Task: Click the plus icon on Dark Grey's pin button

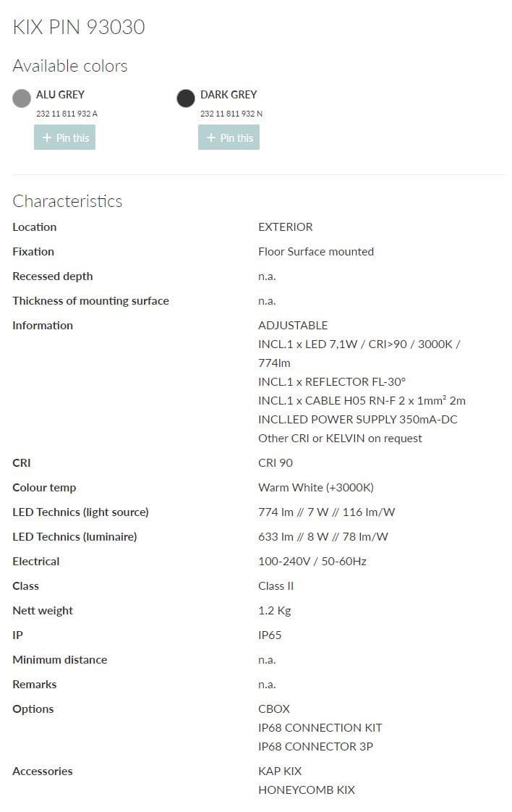Action: pyautogui.click(x=211, y=138)
